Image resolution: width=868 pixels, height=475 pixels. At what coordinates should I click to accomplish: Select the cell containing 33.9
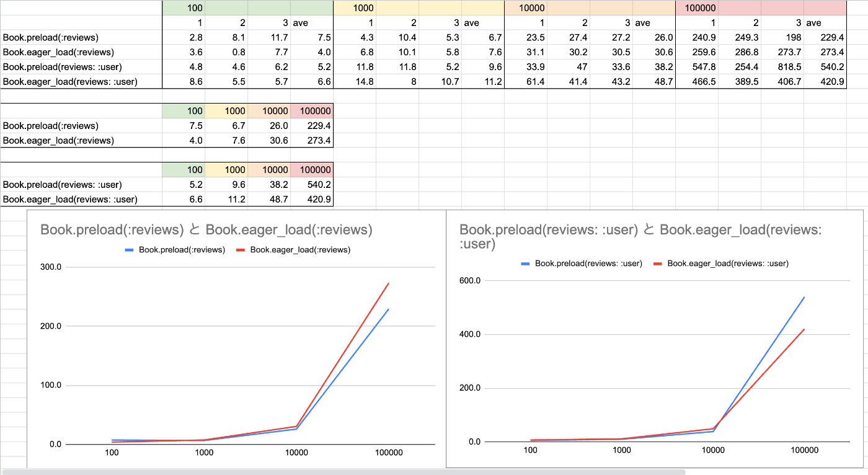point(526,67)
